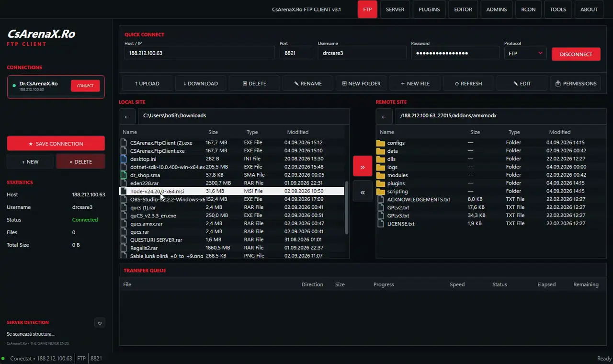Open the ABOUT tab
This screenshot has width=613, height=364.
coord(589,10)
